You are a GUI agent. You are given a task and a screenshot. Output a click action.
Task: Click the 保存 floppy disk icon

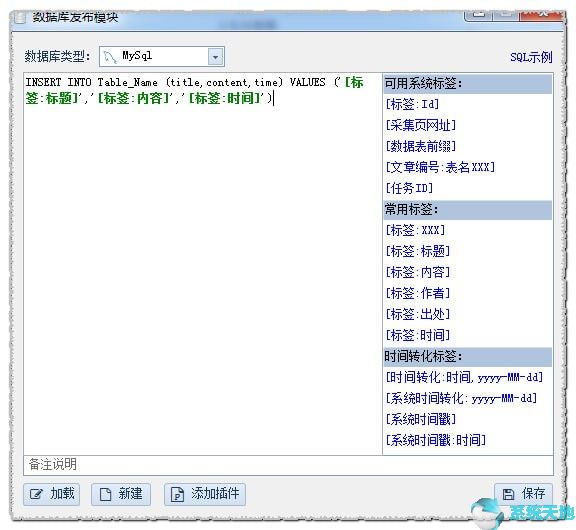coord(508,494)
